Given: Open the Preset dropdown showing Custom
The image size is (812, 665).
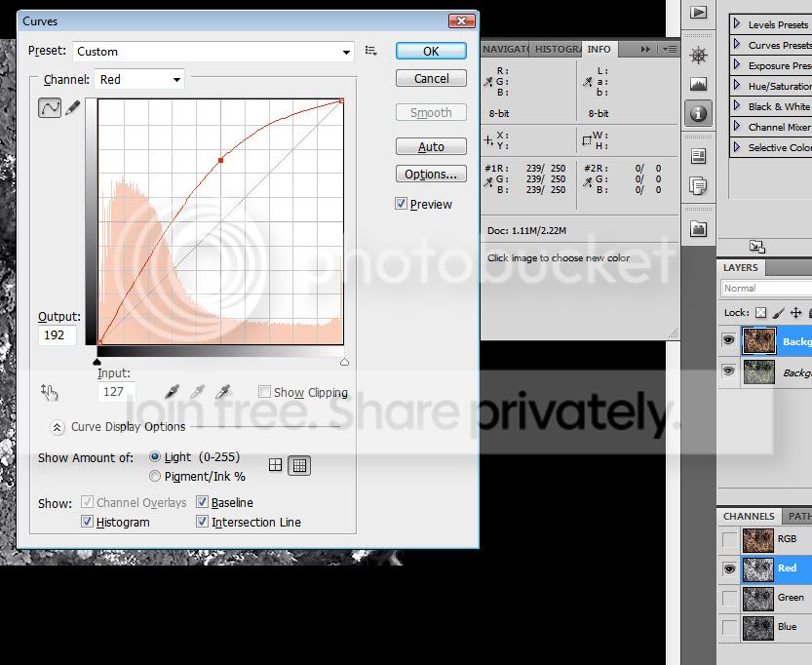Looking at the screenshot, I should click(x=213, y=52).
